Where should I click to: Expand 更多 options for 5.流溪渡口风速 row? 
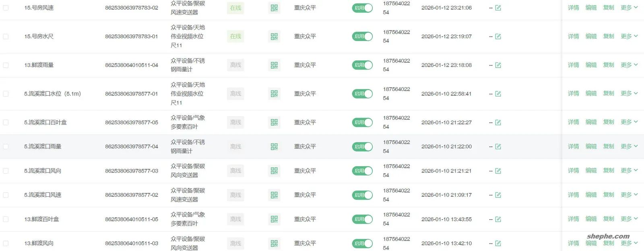[629, 195]
